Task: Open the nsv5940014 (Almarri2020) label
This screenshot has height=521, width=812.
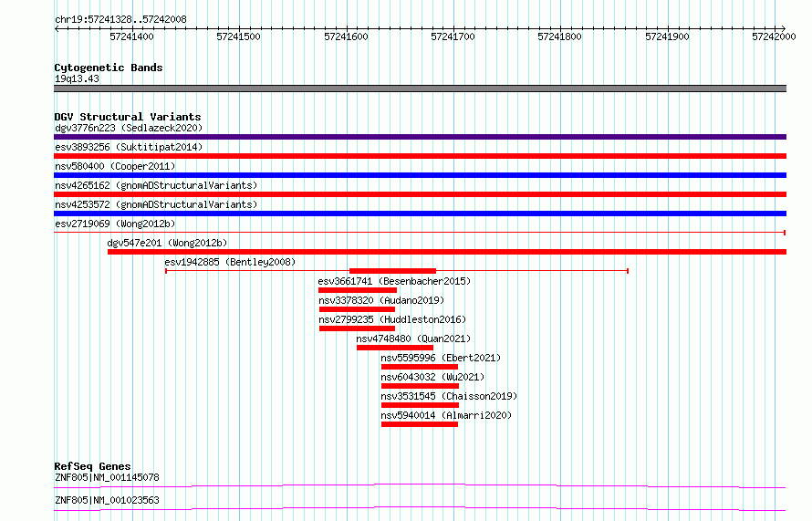Action: [x=446, y=415]
